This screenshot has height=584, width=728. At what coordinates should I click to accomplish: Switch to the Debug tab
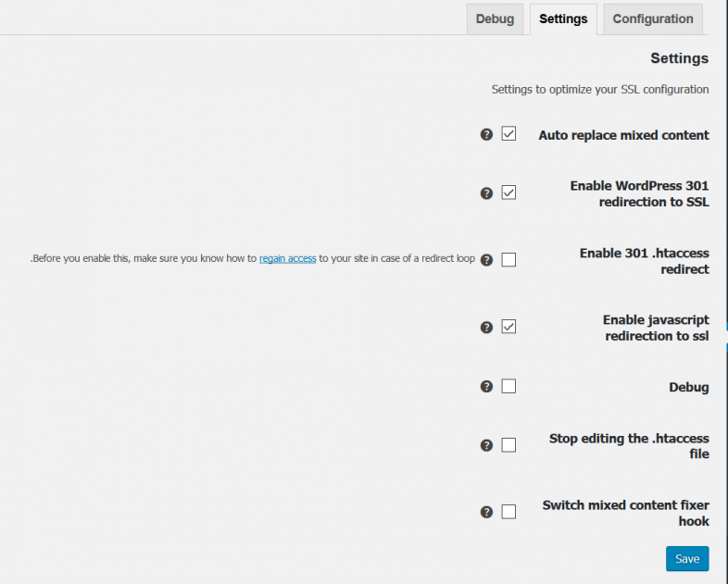495,19
